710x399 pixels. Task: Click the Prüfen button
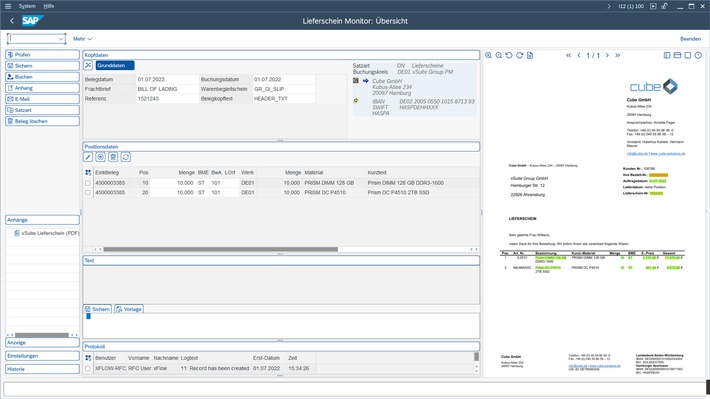pos(43,55)
